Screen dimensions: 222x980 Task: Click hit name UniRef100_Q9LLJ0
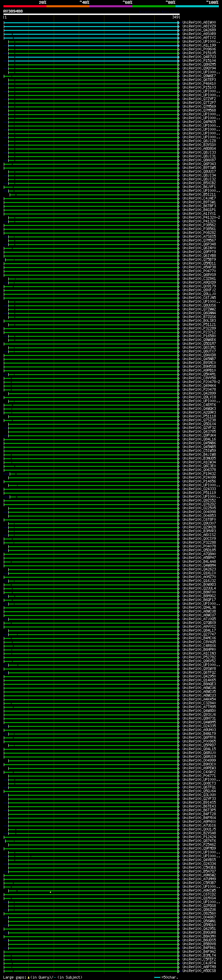pos(199,294)
